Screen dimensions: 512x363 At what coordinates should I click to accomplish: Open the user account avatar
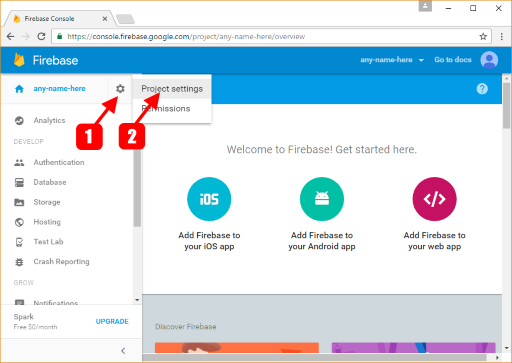[489, 60]
